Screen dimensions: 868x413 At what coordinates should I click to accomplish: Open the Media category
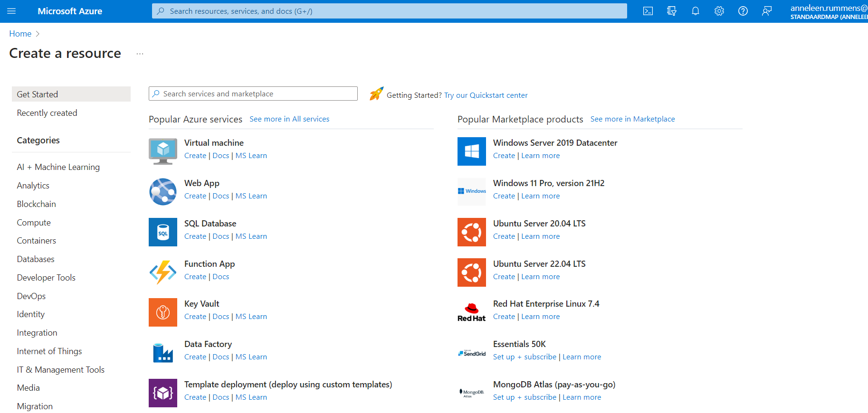click(x=29, y=388)
